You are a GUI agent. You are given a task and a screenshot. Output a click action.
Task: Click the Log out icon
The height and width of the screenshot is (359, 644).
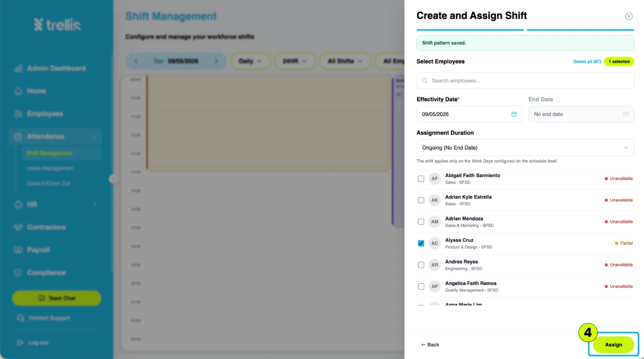[20, 342]
